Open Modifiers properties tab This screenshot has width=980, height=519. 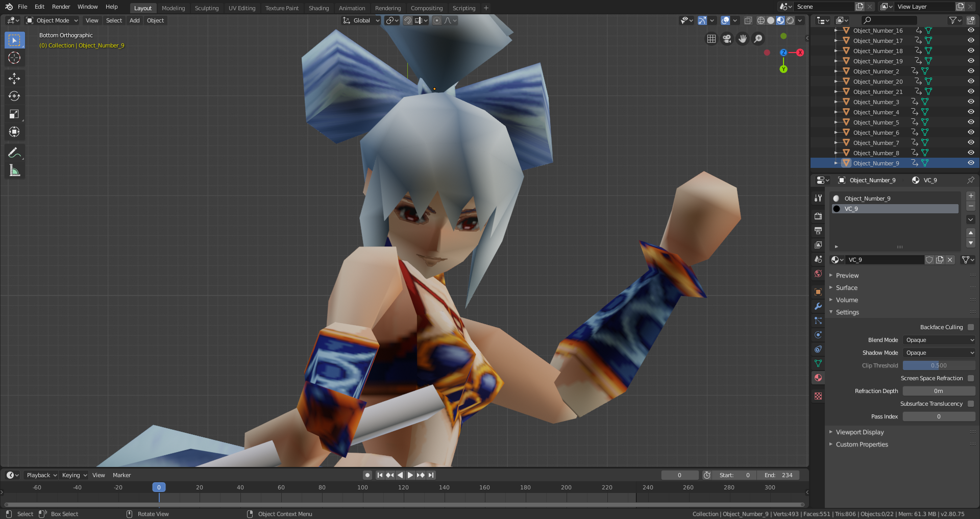coord(818,306)
